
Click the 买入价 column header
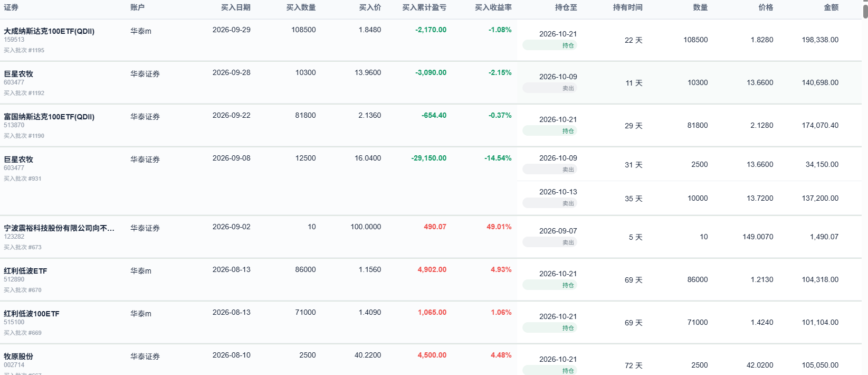click(x=370, y=7)
